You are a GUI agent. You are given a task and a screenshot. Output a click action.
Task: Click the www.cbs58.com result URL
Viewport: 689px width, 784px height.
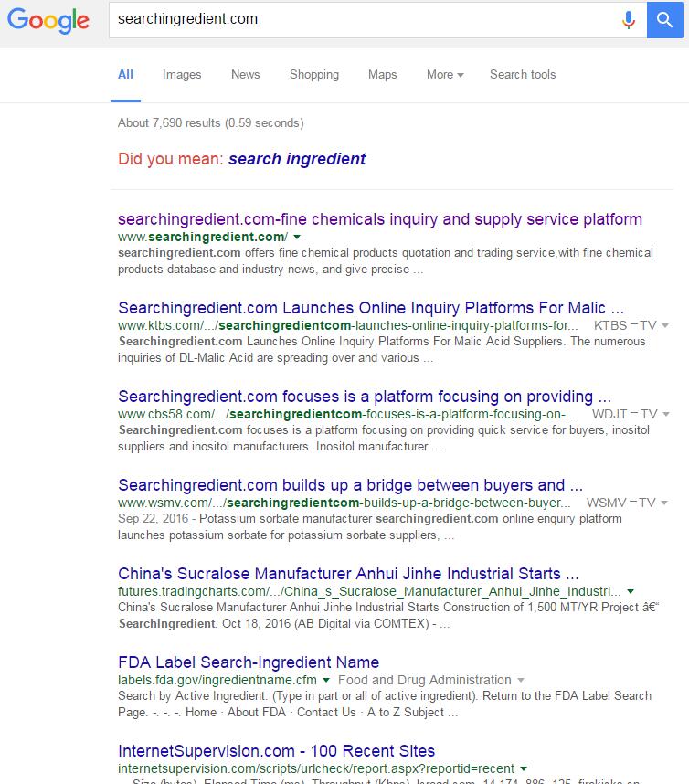pyautogui.click(x=347, y=414)
